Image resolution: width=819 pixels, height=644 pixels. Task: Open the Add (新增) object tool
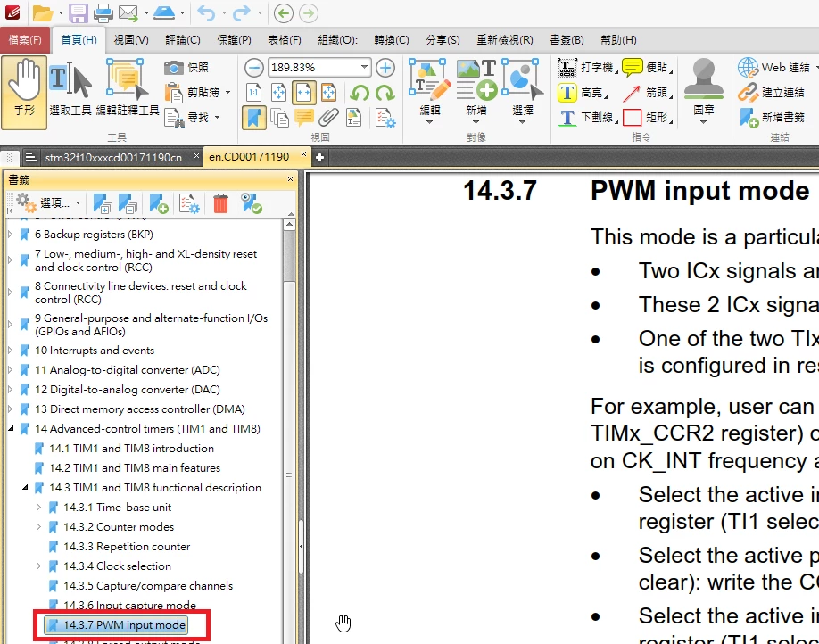(476, 91)
